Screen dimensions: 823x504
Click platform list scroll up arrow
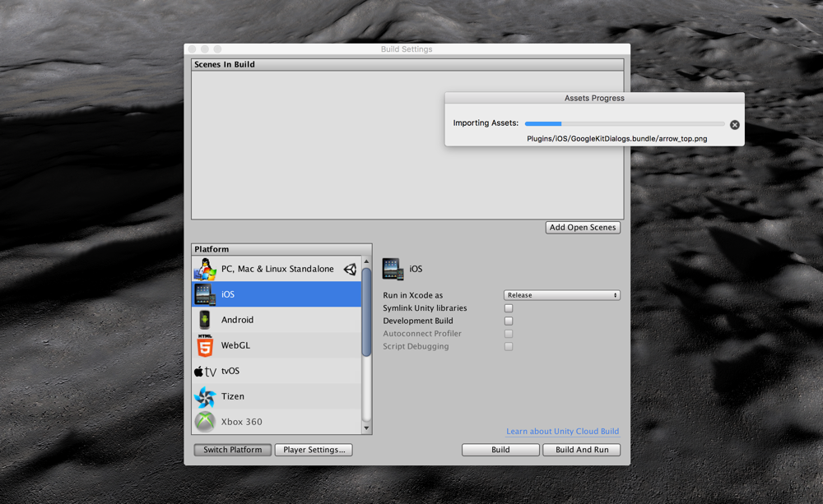[x=366, y=261]
